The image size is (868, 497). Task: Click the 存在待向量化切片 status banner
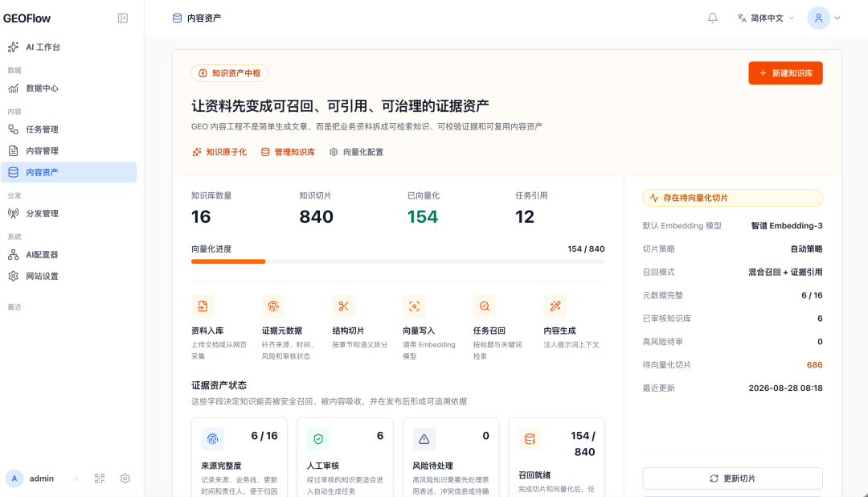[732, 198]
